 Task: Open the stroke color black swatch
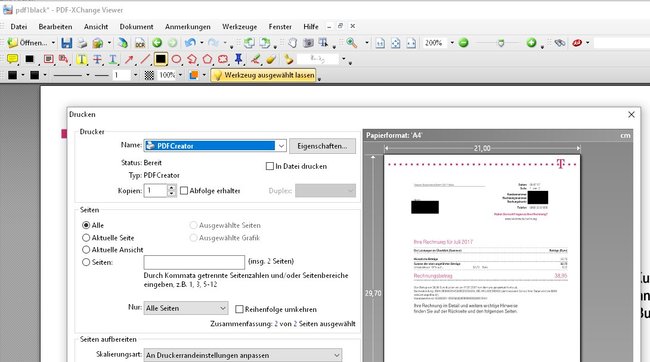coord(12,75)
